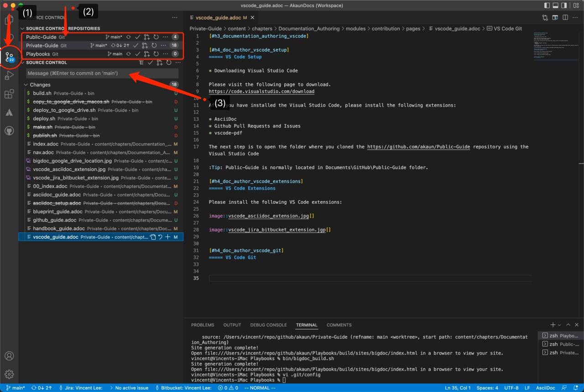Toggle the primary side bar layout button
The image size is (584, 392).
coord(547,5)
